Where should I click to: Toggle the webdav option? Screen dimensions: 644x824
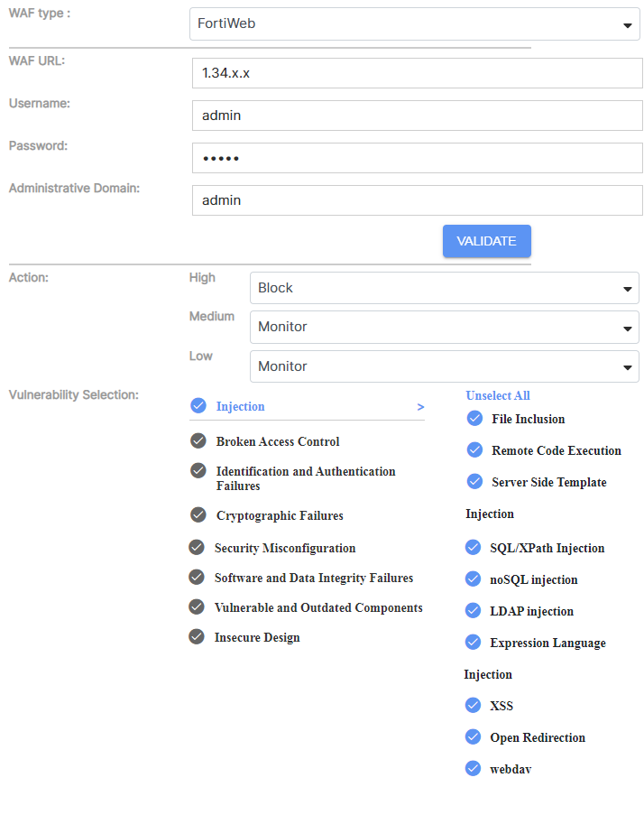pyautogui.click(x=474, y=768)
